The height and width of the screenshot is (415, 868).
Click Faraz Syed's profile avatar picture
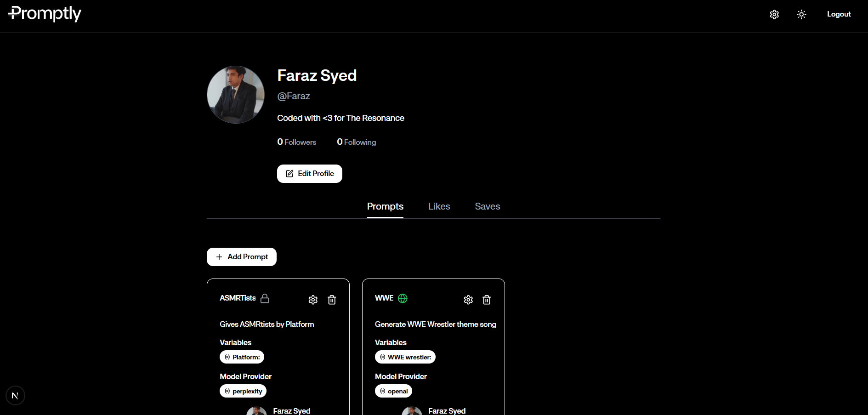236,95
